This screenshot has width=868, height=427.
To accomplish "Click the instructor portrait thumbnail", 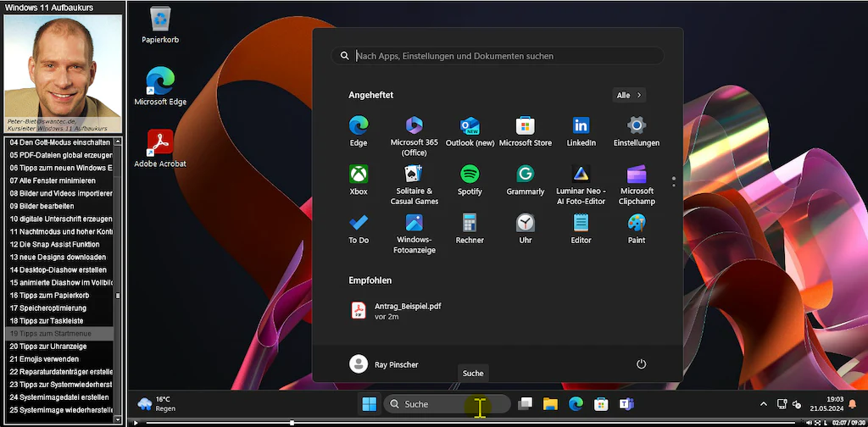I will [x=63, y=73].
